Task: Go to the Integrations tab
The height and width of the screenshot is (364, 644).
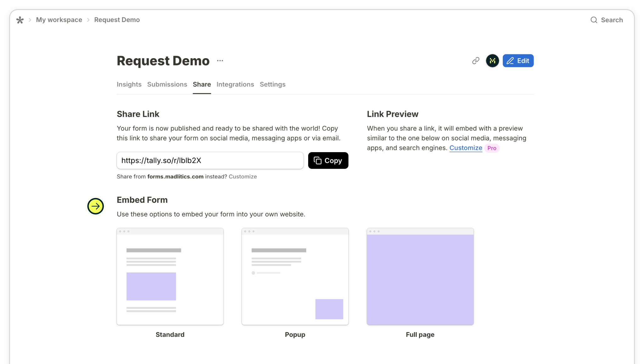Action: (x=235, y=84)
